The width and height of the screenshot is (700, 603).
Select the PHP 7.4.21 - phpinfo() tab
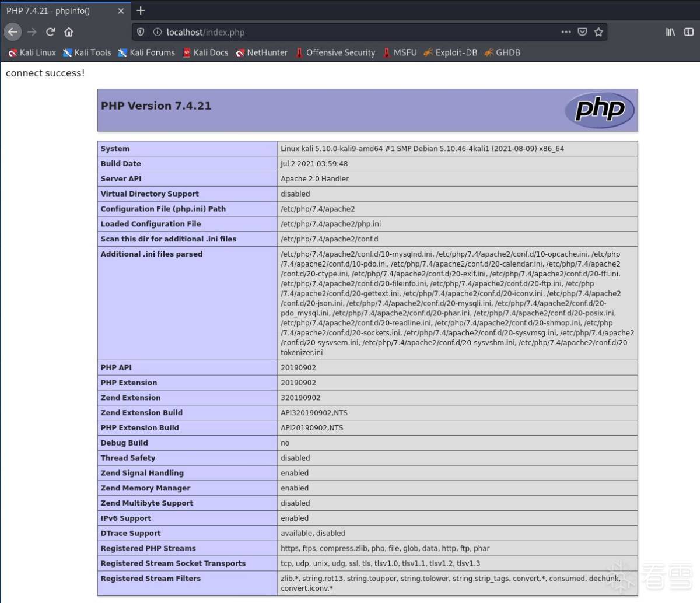pyautogui.click(x=65, y=11)
